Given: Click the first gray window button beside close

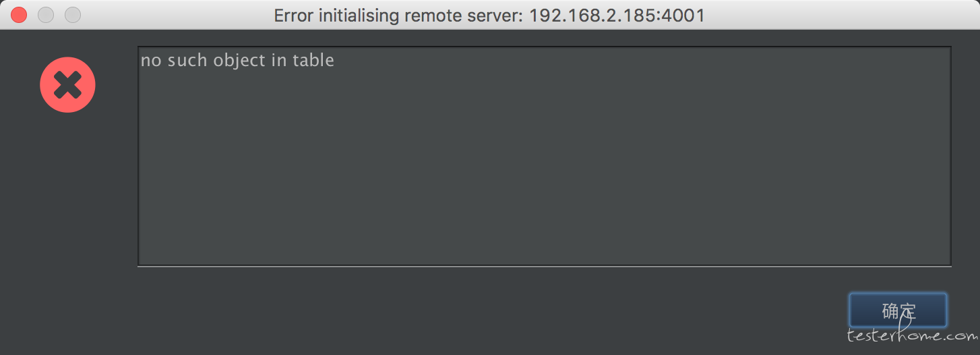Looking at the screenshot, I should coord(46,15).
